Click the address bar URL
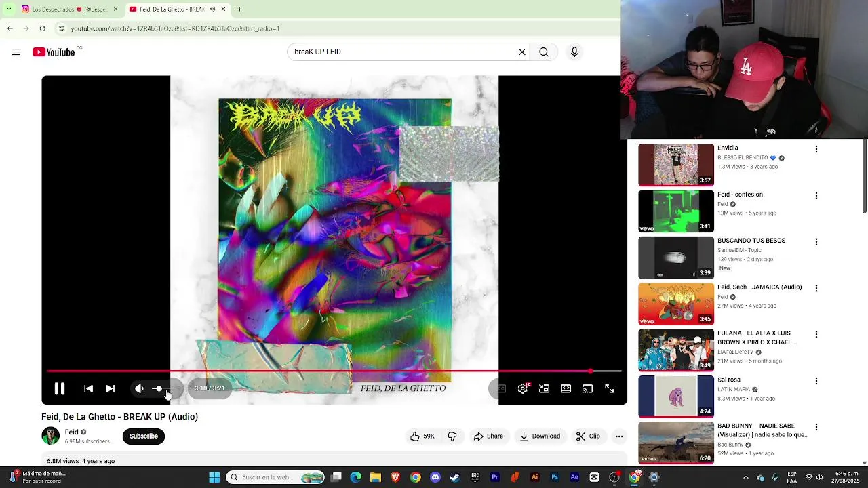The width and height of the screenshot is (868, 488). 175,28
